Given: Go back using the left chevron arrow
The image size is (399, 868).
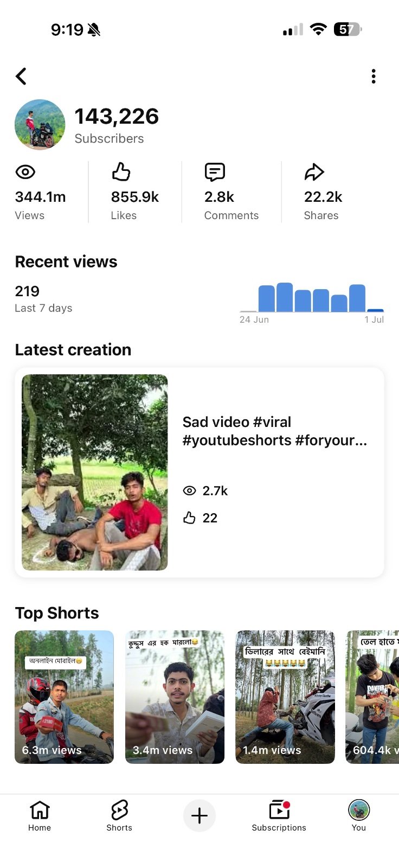Looking at the screenshot, I should [21, 76].
